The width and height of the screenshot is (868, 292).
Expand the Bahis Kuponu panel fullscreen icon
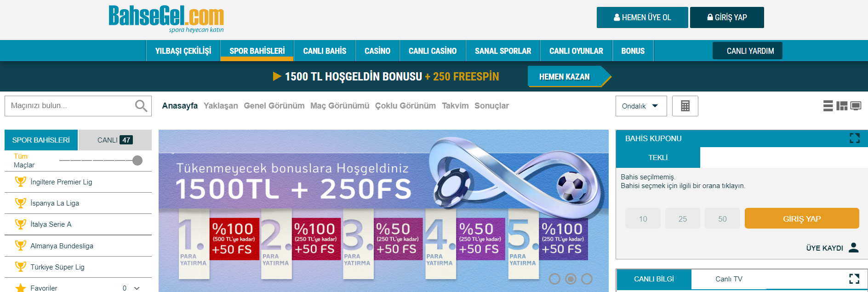855,138
